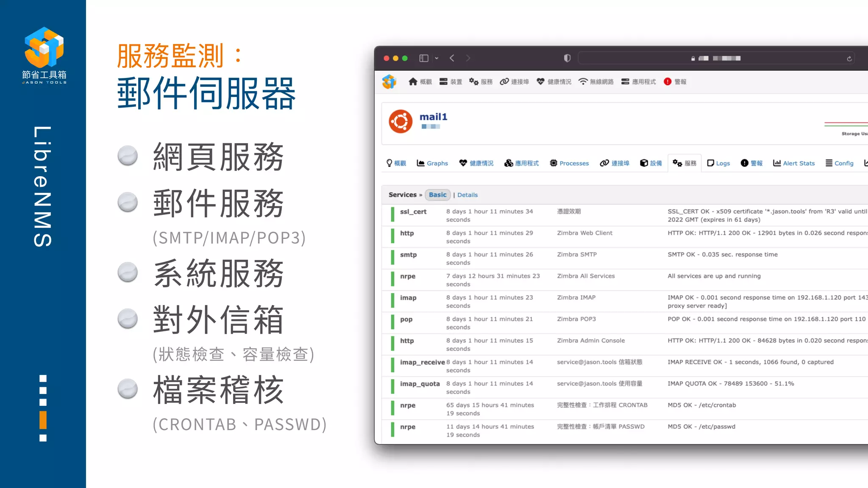Click the LibreNMS logo icon in navbar
The height and width of the screenshot is (488, 868).
(x=389, y=82)
